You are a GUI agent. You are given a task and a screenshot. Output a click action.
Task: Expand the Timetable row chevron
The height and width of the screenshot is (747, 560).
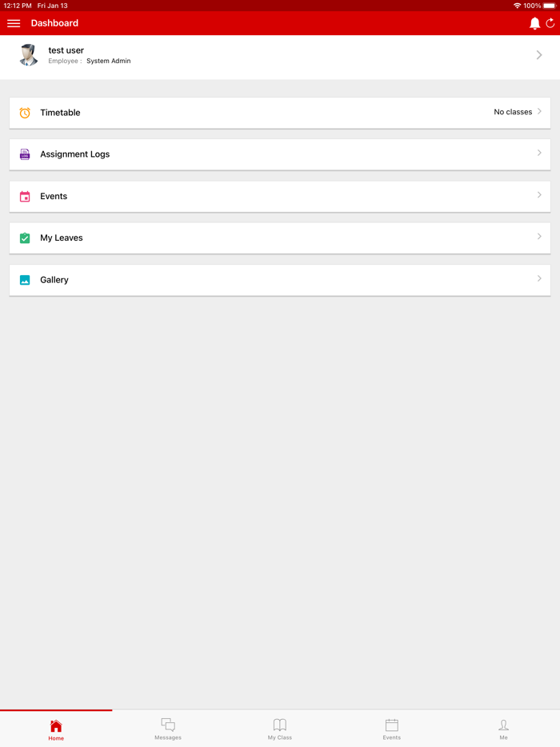(x=541, y=112)
